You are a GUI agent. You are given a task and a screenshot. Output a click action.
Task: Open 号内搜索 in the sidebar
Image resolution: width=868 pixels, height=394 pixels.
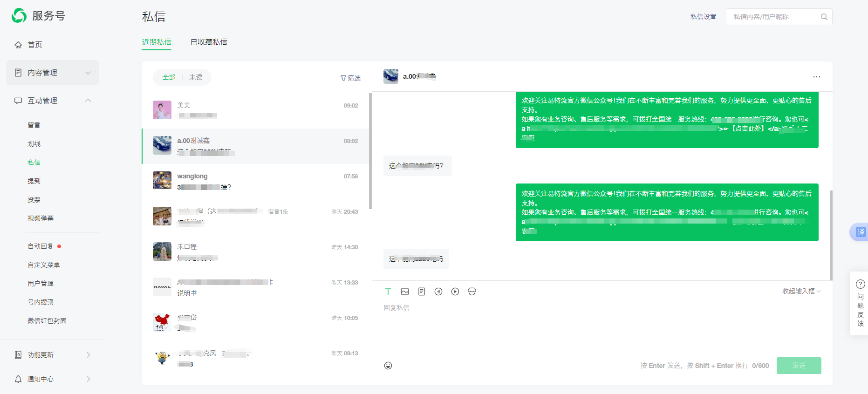tap(41, 302)
